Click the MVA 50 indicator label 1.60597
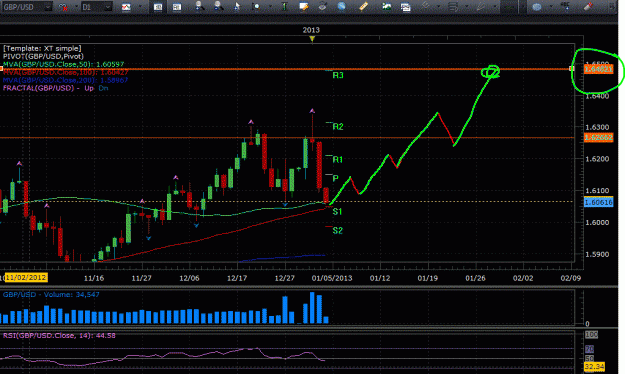 click(x=63, y=64)
